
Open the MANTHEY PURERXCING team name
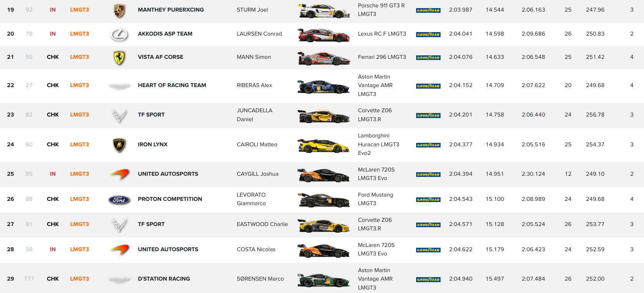[171, 10]
